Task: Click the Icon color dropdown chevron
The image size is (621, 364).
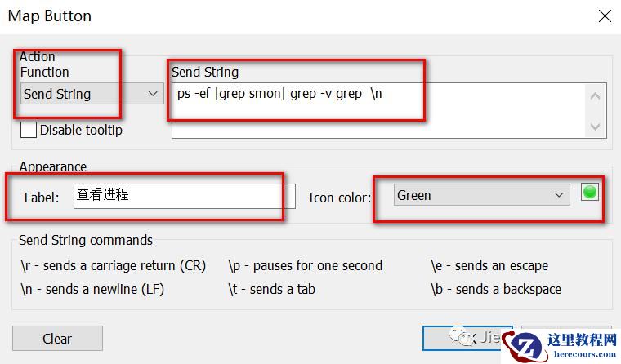Action: (x=559, y=195)
